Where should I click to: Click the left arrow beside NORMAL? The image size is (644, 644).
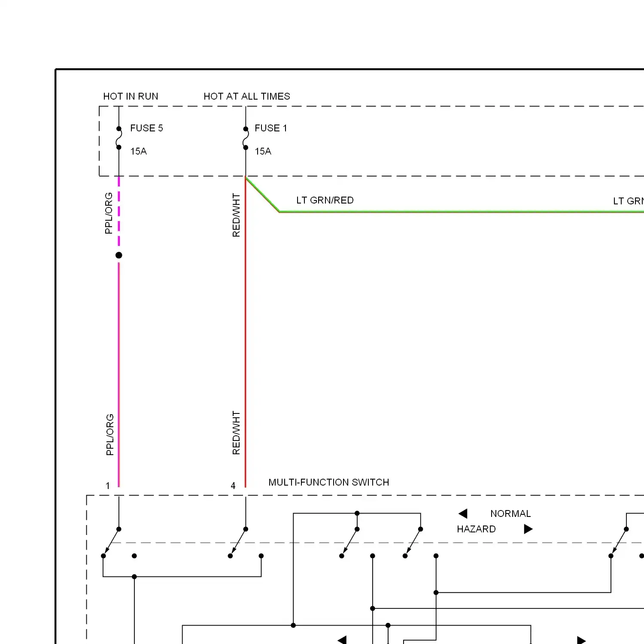click(463, 513)
